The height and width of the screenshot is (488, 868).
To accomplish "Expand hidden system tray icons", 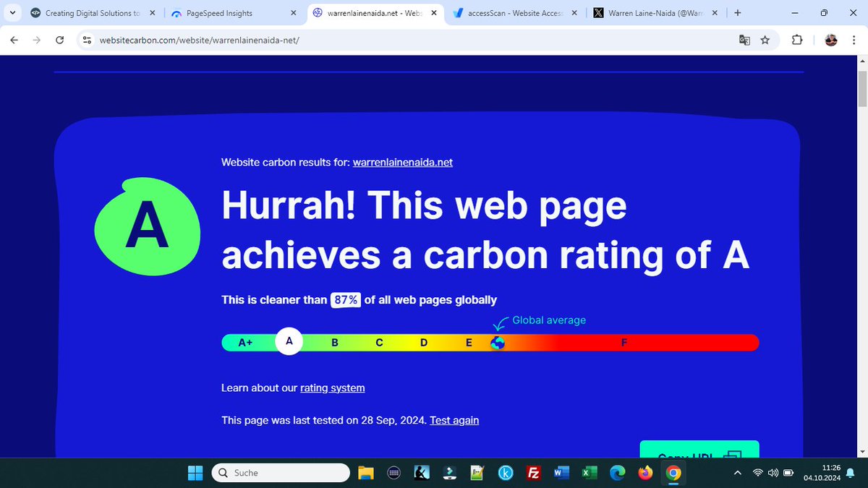I will [x=737, y=472].
